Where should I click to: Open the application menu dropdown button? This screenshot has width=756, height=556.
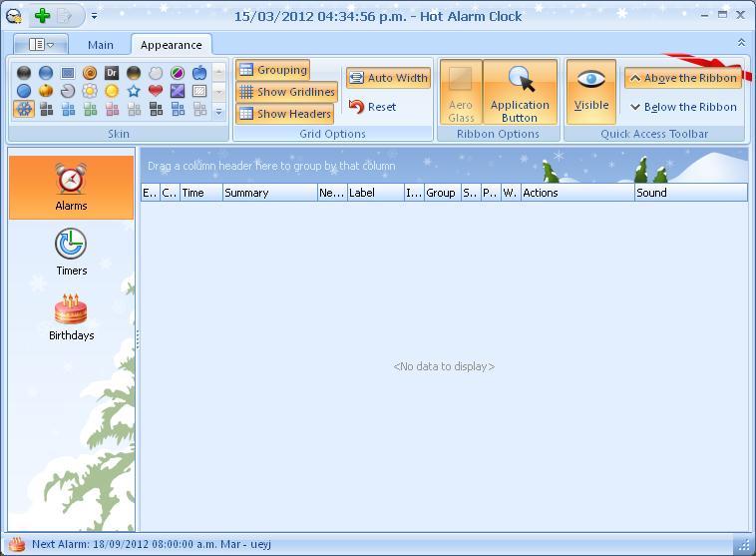(x=41, y=45)
